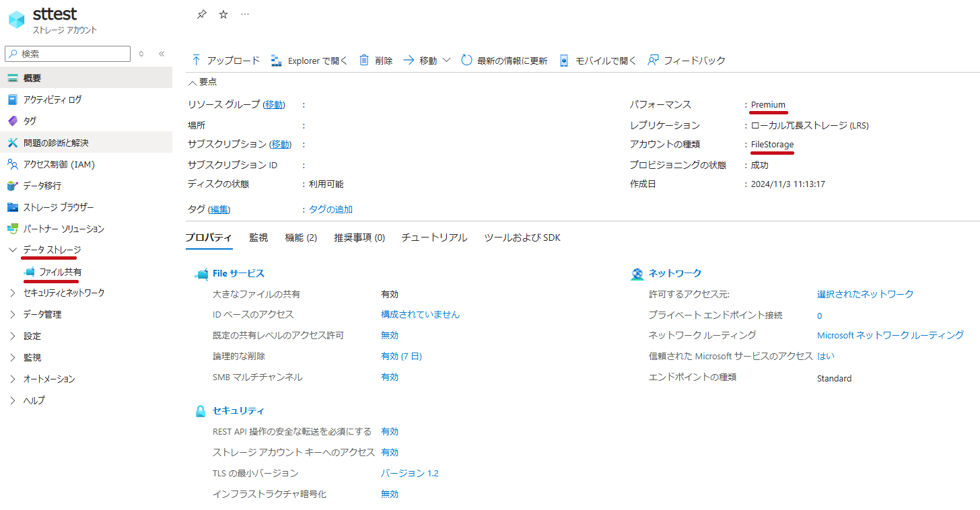The image size is (980, 510).
Task: Switch to the チュートリアル tab
Action: [434, 238]
